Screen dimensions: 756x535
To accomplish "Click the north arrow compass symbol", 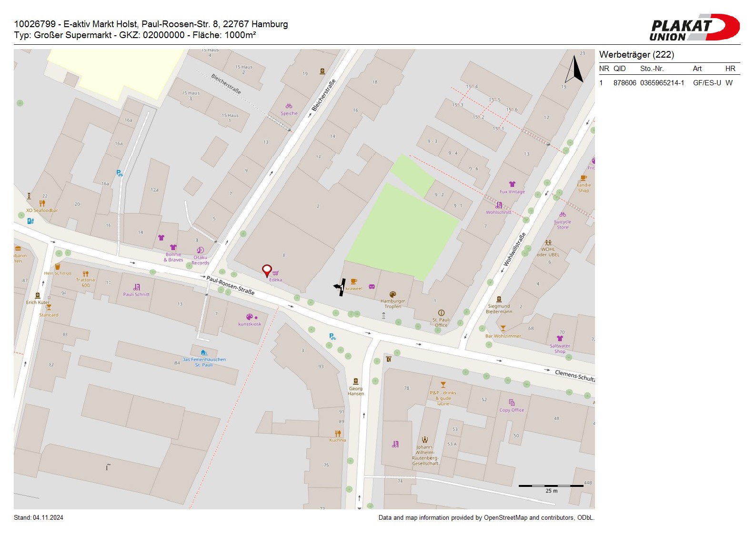I will pos(575,70).
